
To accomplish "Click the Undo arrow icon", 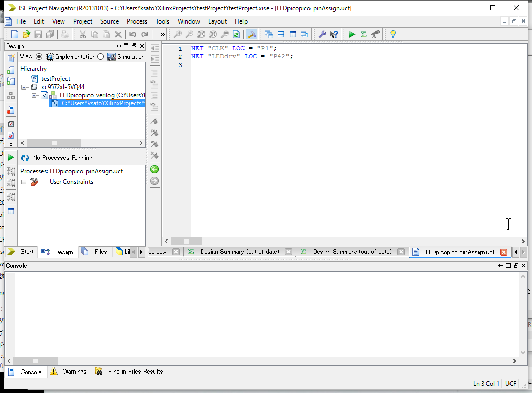I will coord(132,34).
